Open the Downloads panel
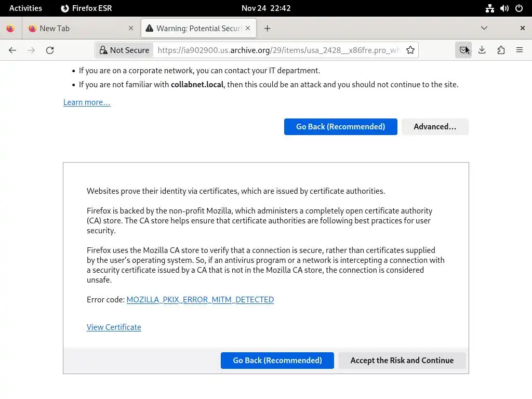The height and width of the screenshot is (399, 532). coord(482,50)
